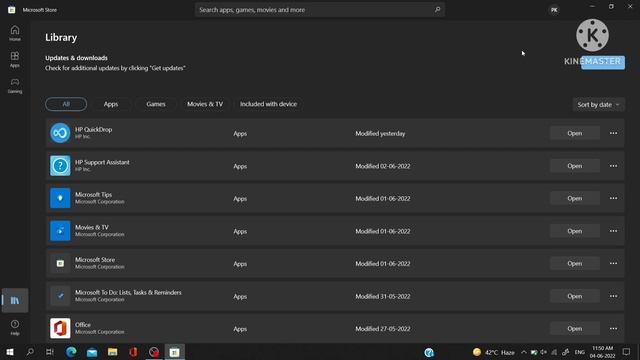Select the Library icon in sidebar

tap(15, 300)
